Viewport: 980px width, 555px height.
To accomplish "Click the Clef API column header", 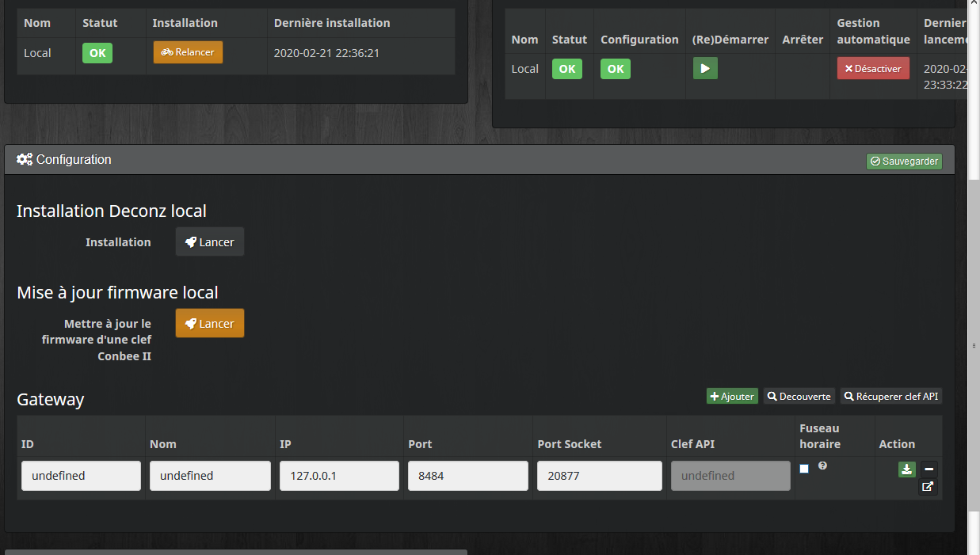I will [692, 444].
